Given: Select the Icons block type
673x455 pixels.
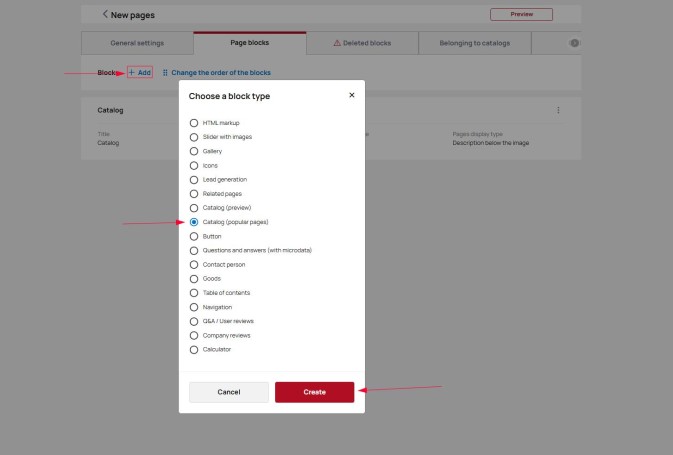Looking at the screenshot, I should (194, 165).
